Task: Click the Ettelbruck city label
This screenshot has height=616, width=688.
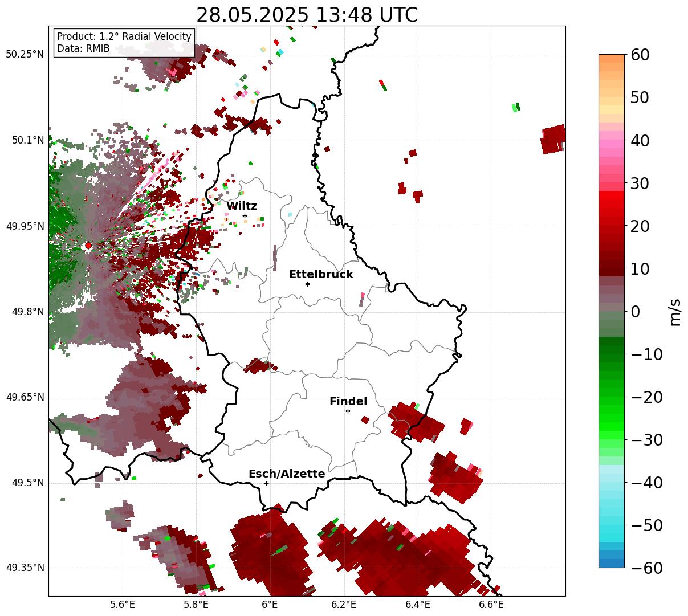Action: point(321,274)
